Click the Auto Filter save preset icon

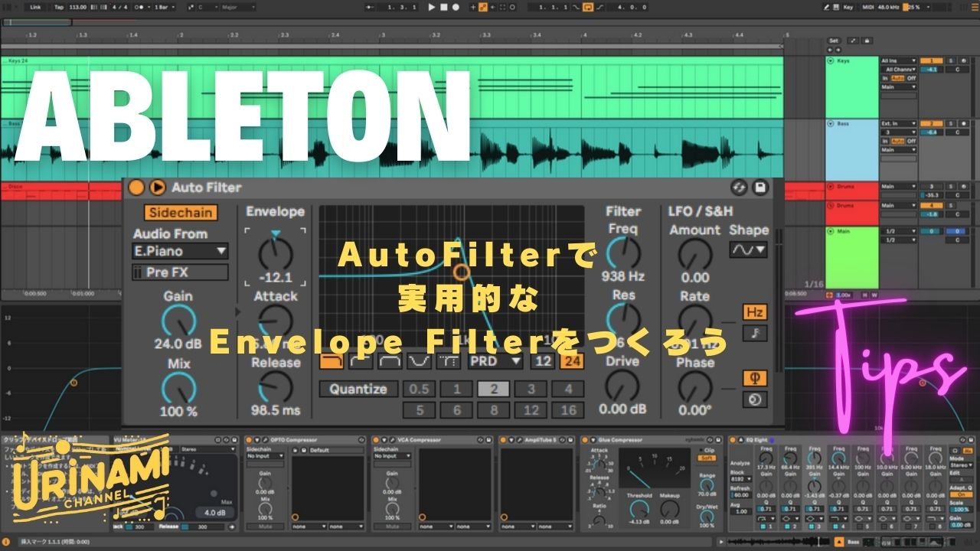click(x=760, y=187)
